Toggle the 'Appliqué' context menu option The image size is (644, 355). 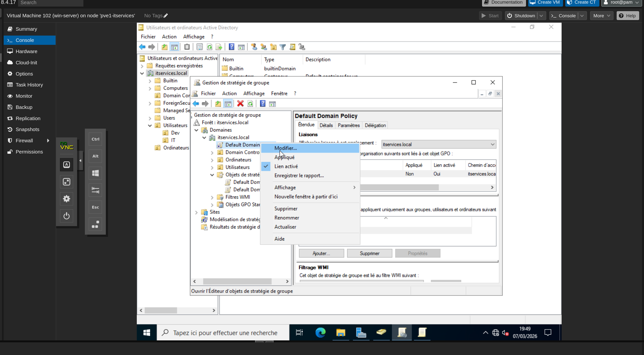[x=284, y=157]
